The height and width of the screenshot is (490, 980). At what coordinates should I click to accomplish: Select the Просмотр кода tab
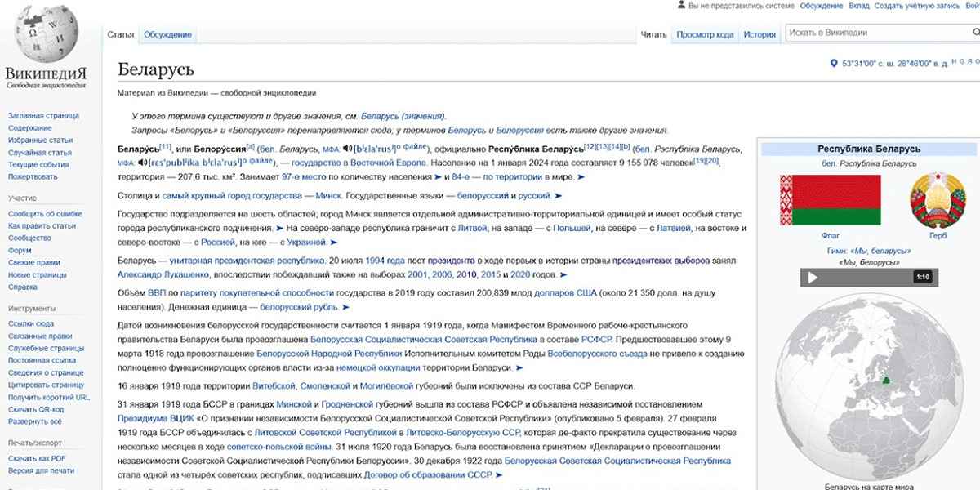click(706, 34)
